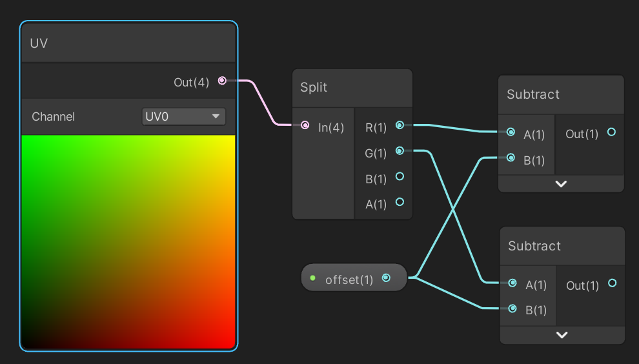Click the offset property output port

386,278
